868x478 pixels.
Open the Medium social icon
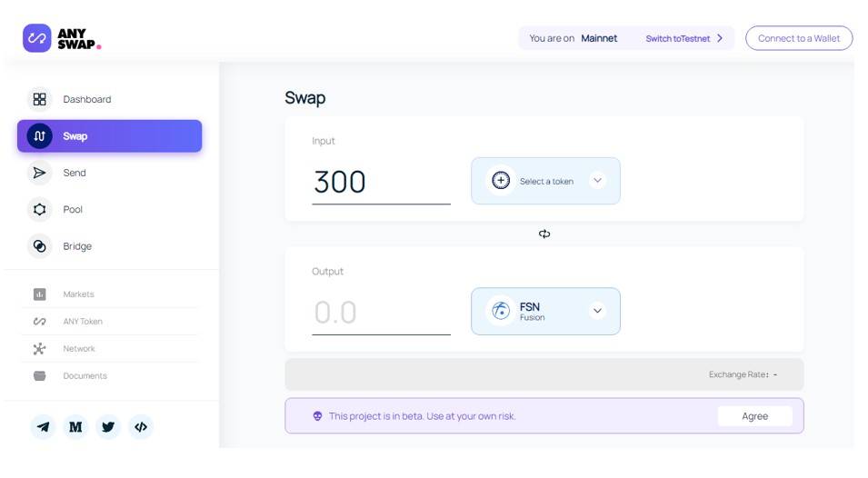[x=75, y=426]
